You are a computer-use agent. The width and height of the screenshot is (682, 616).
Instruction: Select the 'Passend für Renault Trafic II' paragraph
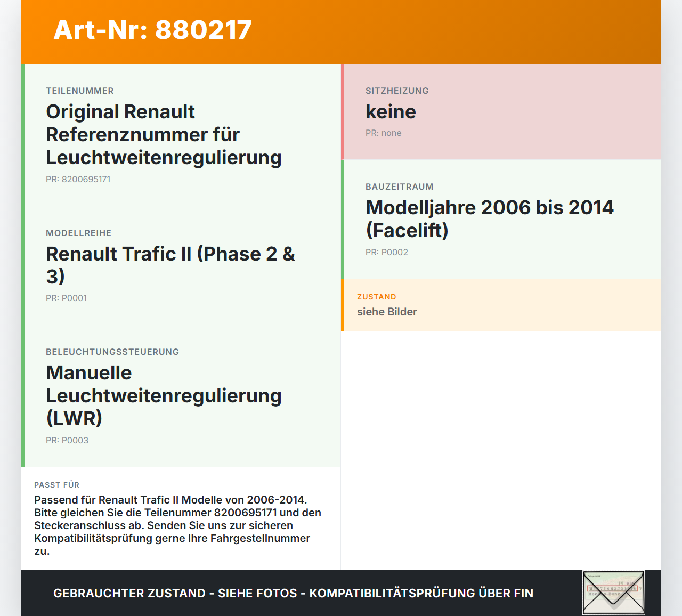pos(178,525)
